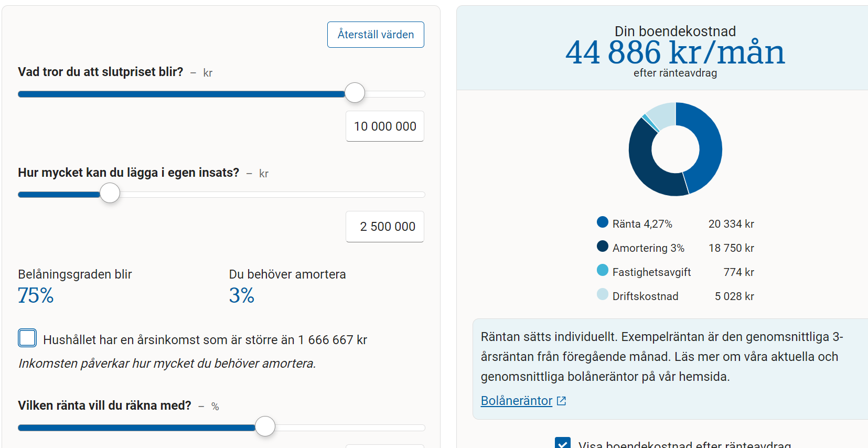Viewport: 868px width, 448px height.
Task: Click the Hushållet har en årsinkomst label text
Action: tap(205, 340)
